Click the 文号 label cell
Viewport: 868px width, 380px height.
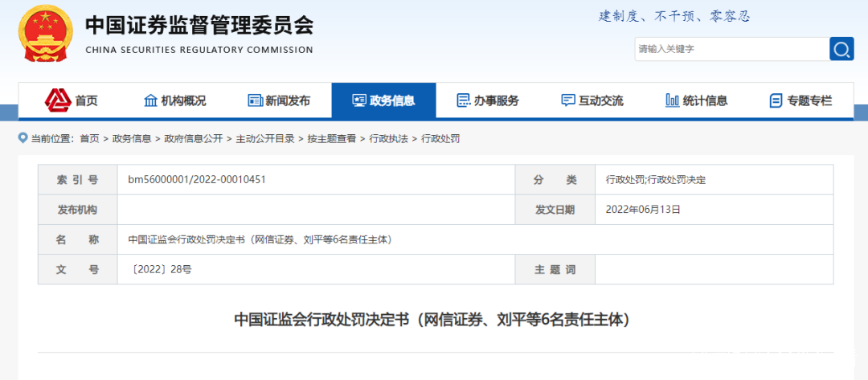pos(77,270)
